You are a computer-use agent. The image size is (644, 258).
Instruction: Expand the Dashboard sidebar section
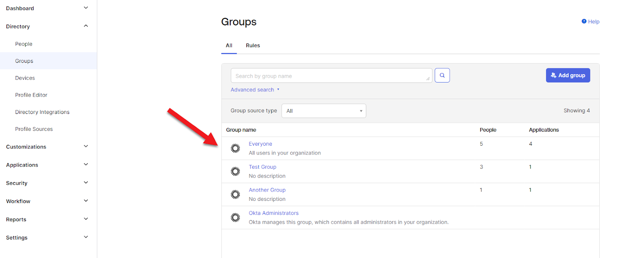85,8
